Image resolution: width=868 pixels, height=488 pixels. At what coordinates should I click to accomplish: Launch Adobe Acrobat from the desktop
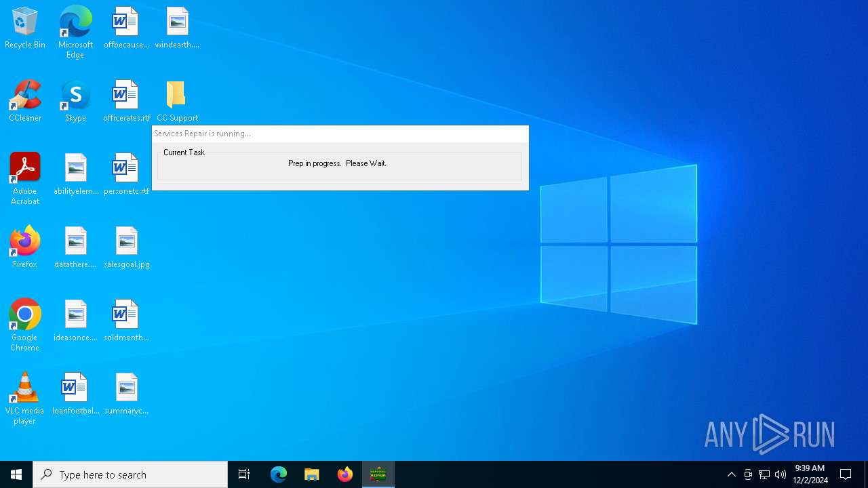coord(25,178)
